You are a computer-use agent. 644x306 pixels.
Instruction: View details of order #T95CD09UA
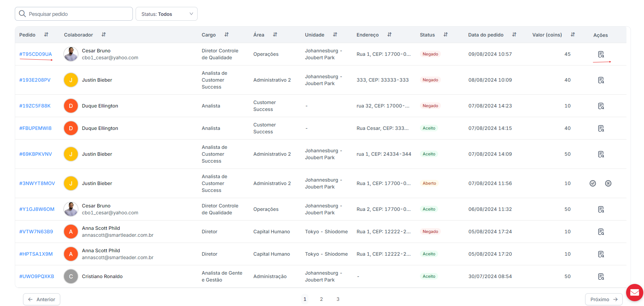tap(601, 54)
